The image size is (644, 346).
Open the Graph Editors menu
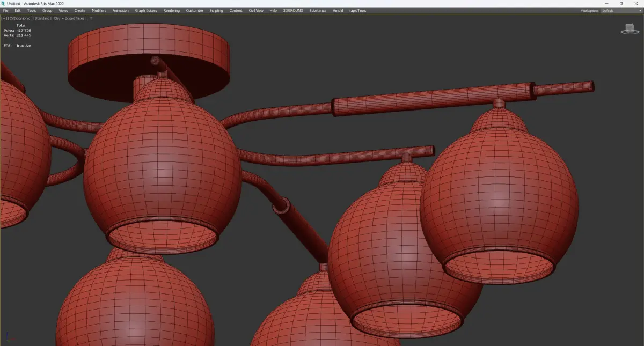146,10
